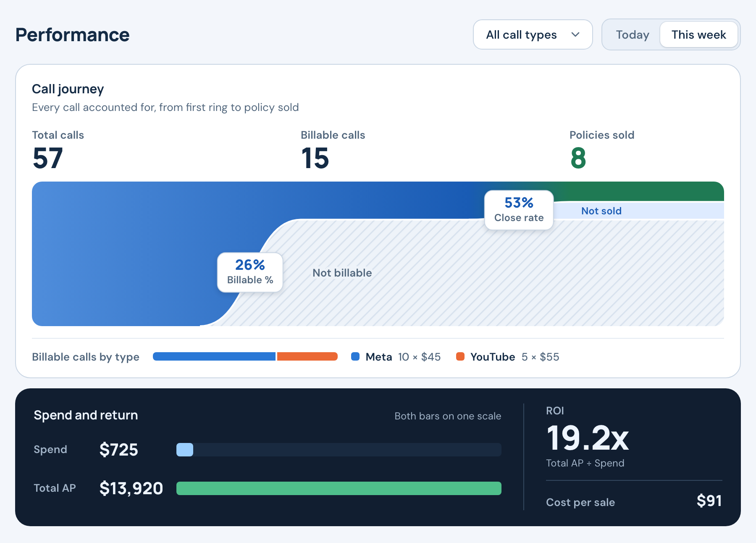Click the green Total AP bar
The image size is (756, 543).
pyautogui.click(x=339, y=488)
